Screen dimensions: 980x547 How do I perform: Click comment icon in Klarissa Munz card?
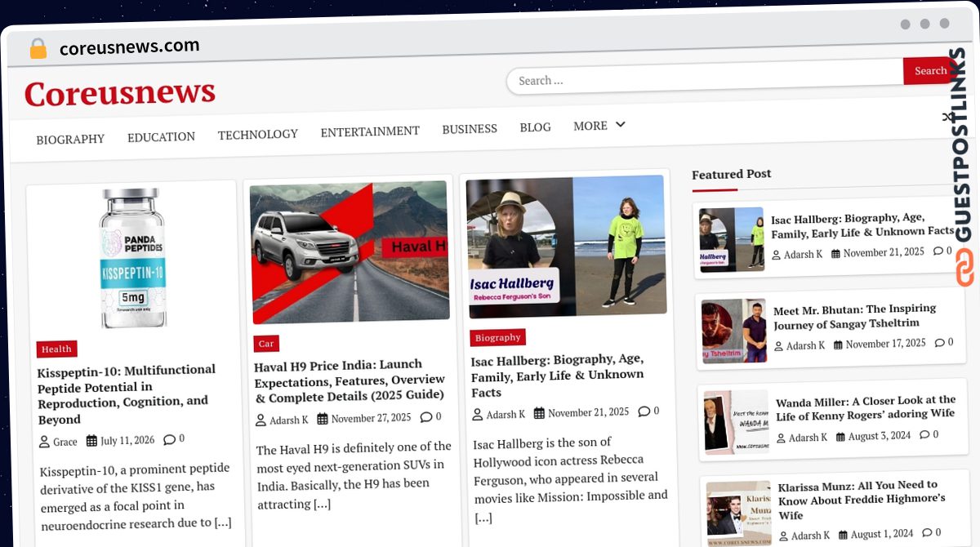click(x=926, y=533)
